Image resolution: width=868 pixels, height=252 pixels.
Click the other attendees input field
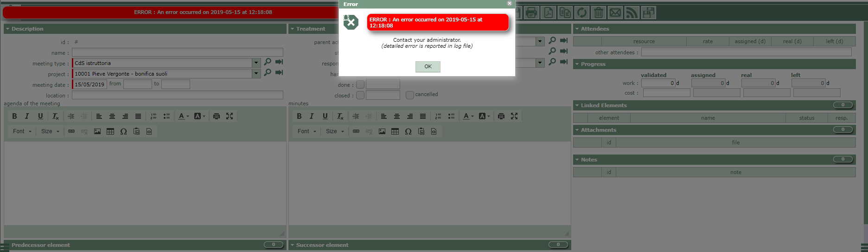tap(747, 52)
